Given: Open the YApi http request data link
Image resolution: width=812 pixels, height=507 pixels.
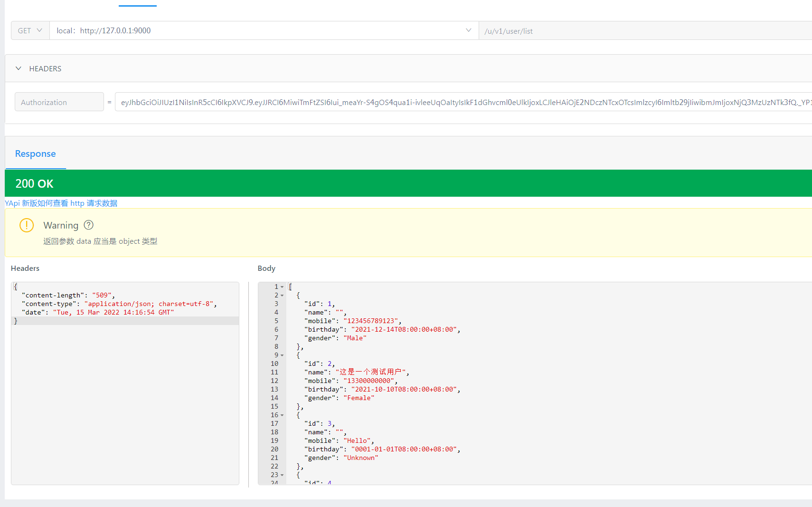Looking at the screenshot, I should 61,203.
